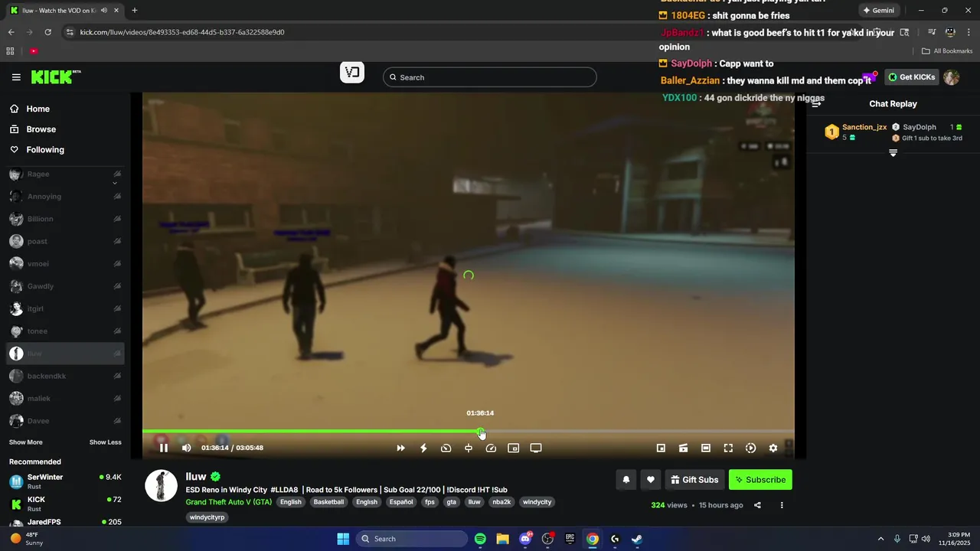980x551 pixels.
Task: Select the windycityrp tag
Action: pyautogui.click(x=207, y=517)
